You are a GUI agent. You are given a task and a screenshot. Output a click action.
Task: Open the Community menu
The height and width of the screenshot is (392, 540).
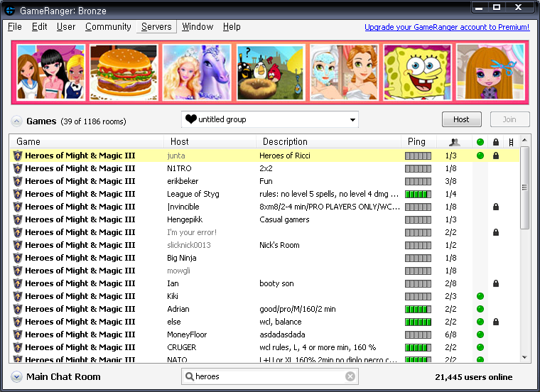point(108,27)
